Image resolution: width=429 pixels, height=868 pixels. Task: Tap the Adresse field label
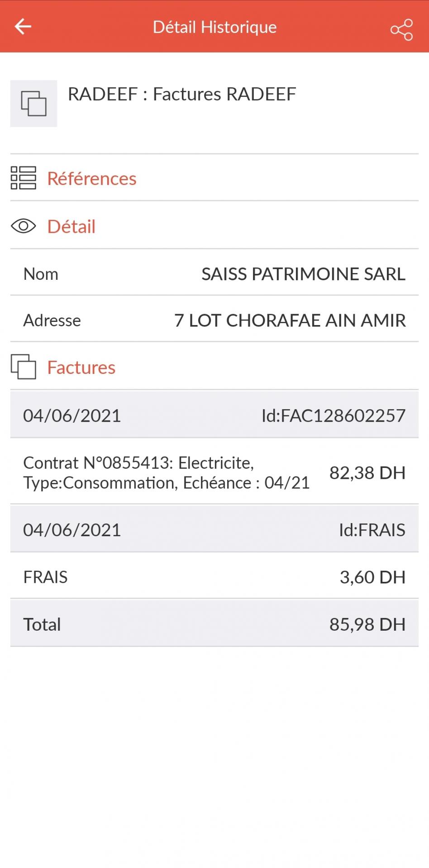click(x=52, y=321)
